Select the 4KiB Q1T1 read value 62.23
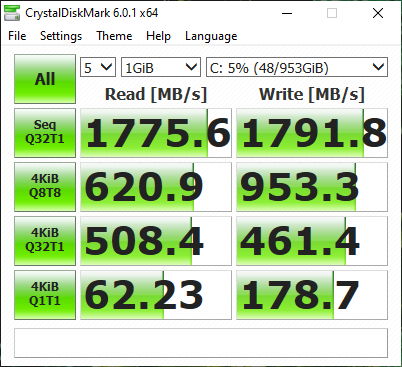This screenshot has width=402, height=367. [156, 295]
